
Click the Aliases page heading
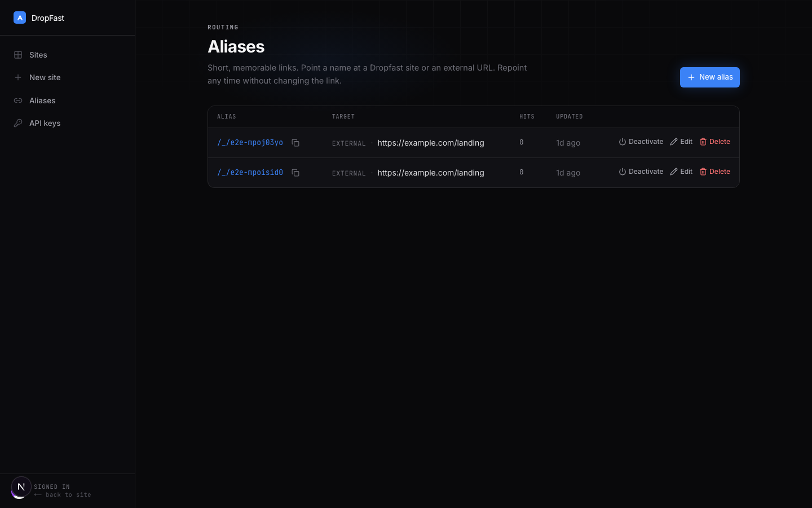pyautogui.click(x=236, y=46)
